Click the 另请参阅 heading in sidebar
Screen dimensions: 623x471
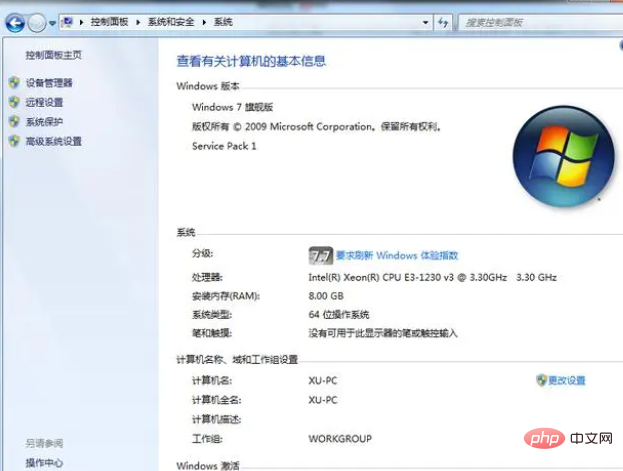click(x=44, y=443)
